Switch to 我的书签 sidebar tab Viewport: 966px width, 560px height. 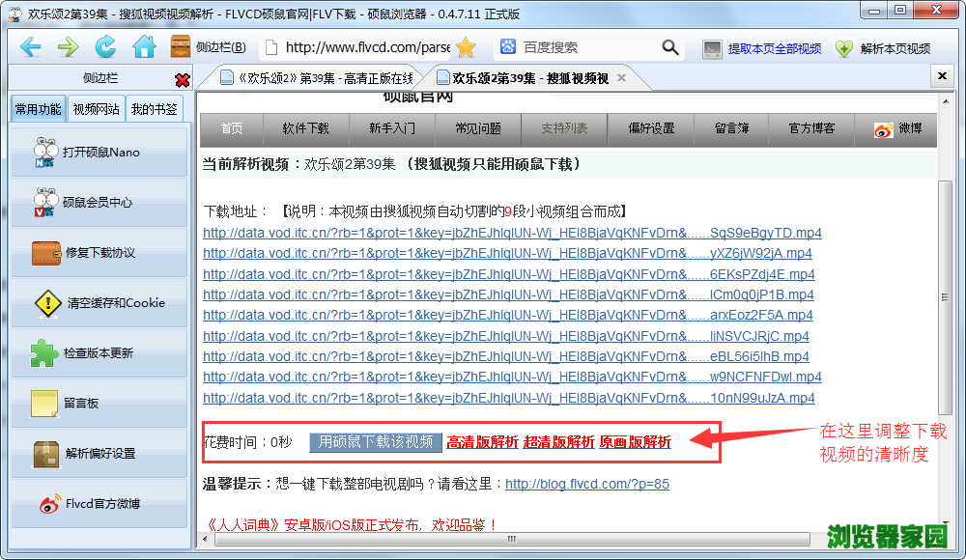click(155, 109)
